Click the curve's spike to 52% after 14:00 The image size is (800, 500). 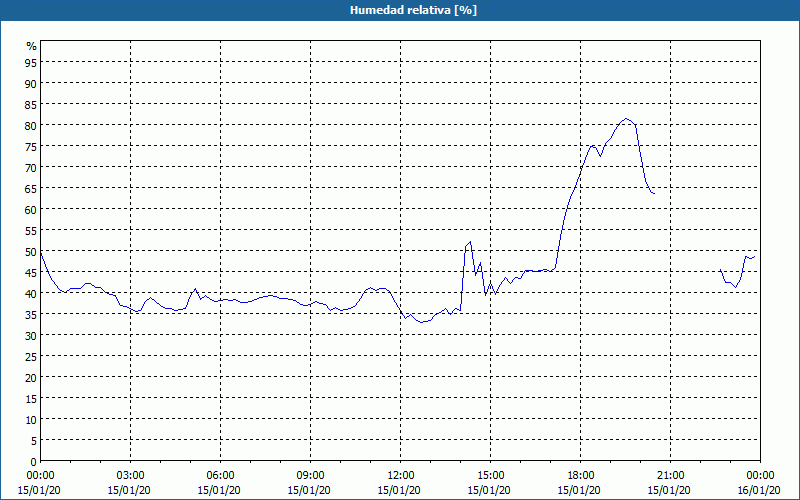pyautogui.click(x=470, y=242)
